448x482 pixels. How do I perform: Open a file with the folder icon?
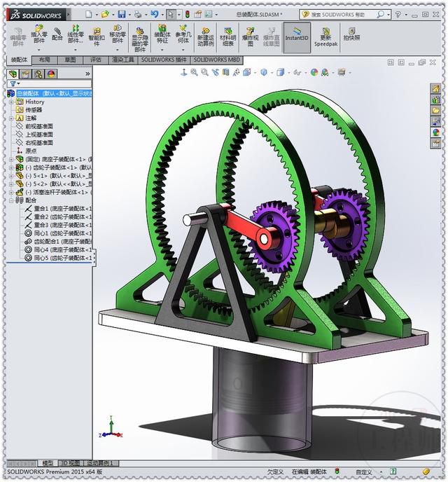pos(105,14)
